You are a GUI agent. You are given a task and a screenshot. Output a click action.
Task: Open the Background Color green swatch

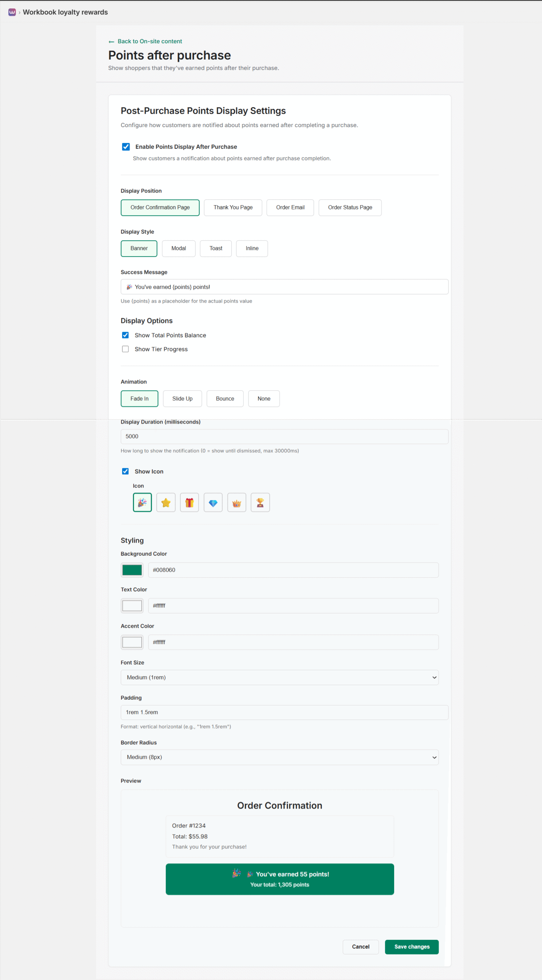click(132, 570)
